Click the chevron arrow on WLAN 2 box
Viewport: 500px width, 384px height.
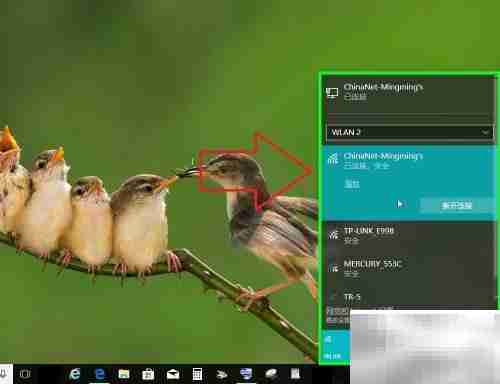[x=485, y=133]
